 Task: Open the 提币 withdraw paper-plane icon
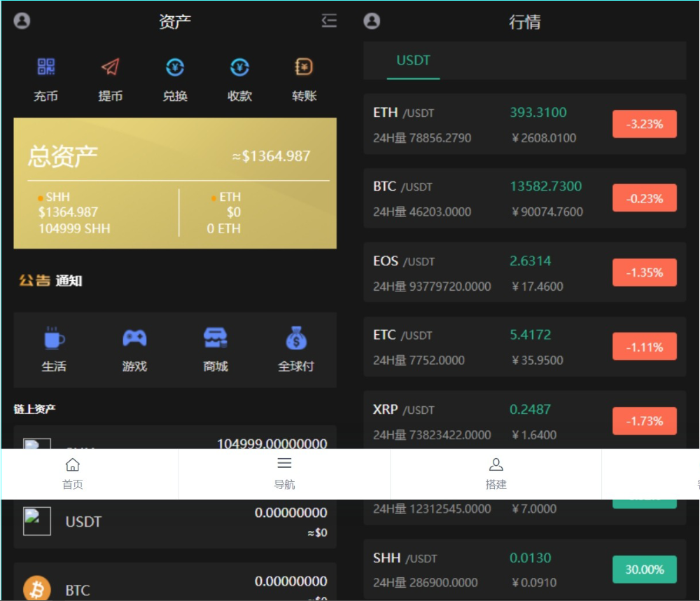tap(111, 67)
